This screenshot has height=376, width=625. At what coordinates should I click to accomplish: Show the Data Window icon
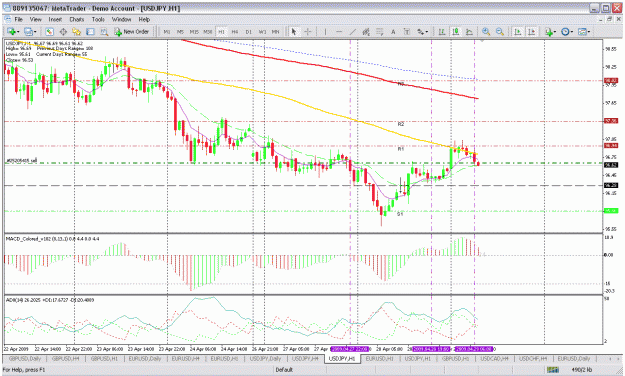point(63,31)
